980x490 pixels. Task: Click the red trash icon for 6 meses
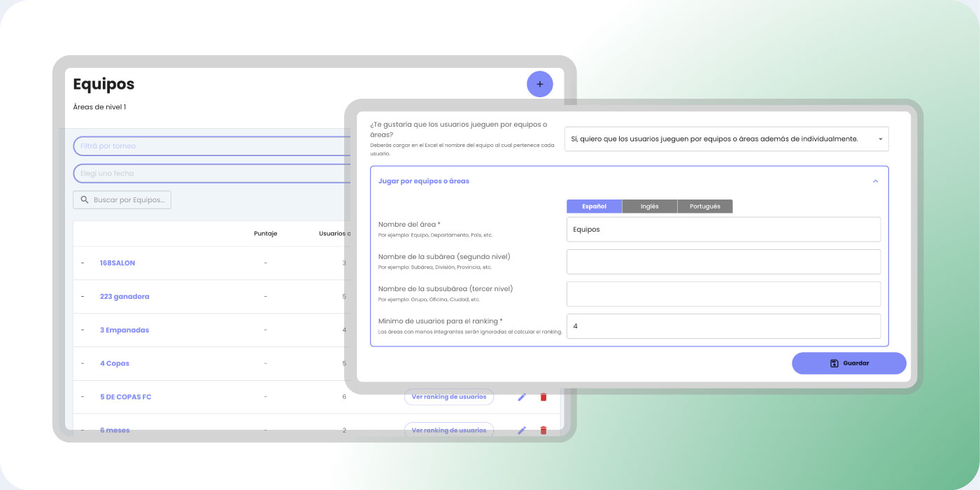[x=544, y=430]
